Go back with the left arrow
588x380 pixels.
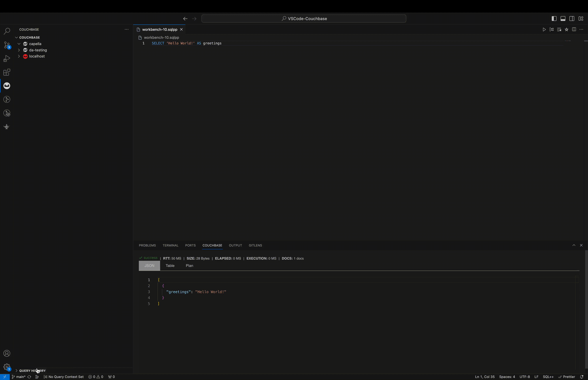(x=185, y=19)
